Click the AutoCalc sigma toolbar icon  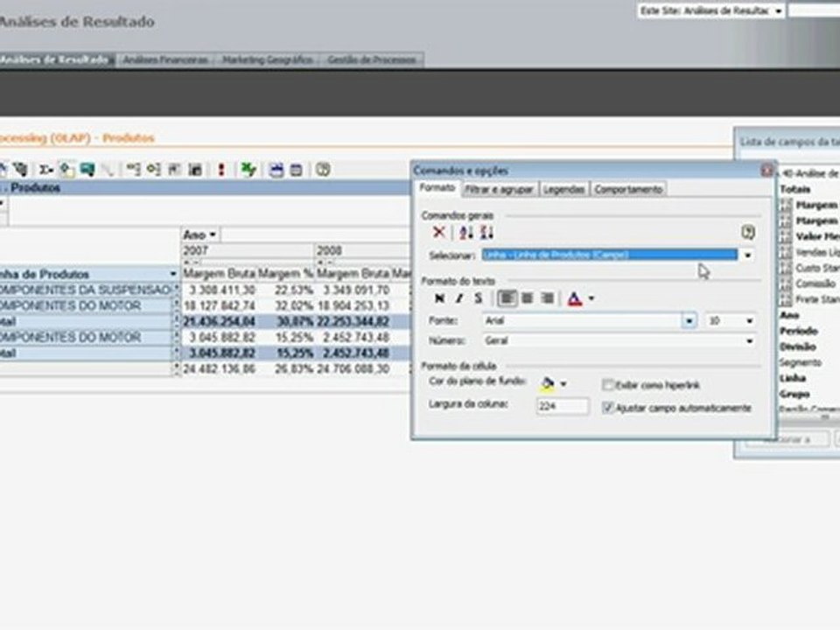[45, 171]
